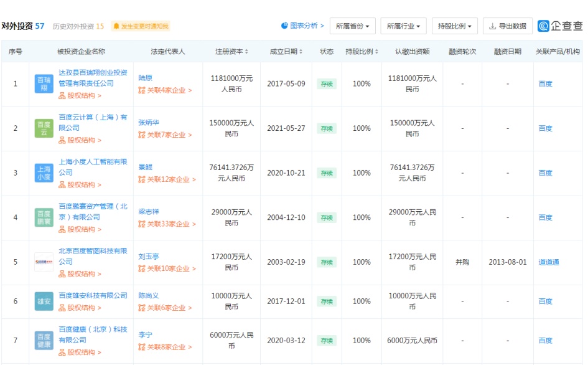Open legal representative 刘玉亭 profile

click(x=149, y=257)
